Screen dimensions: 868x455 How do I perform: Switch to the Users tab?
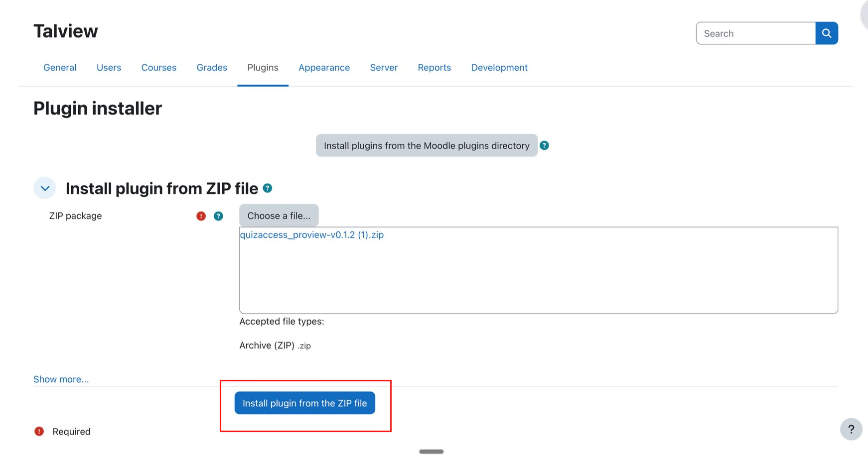[x=109, y=68]
